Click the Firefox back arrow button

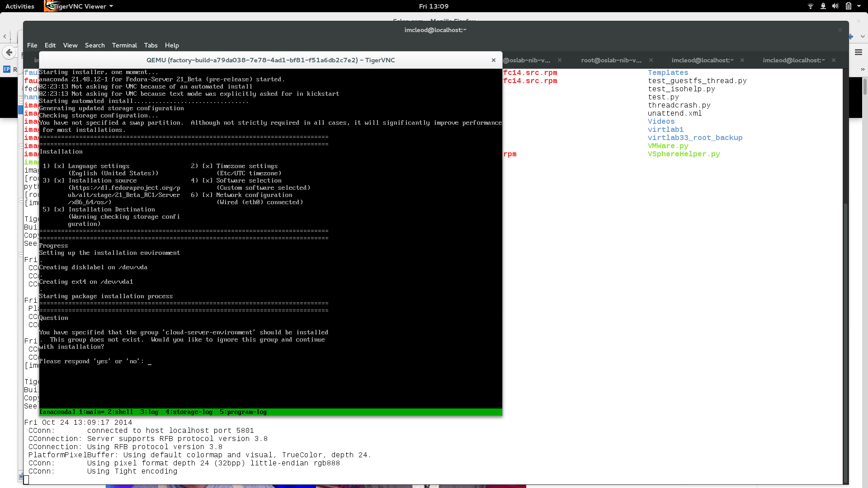(x=9, y=52)
